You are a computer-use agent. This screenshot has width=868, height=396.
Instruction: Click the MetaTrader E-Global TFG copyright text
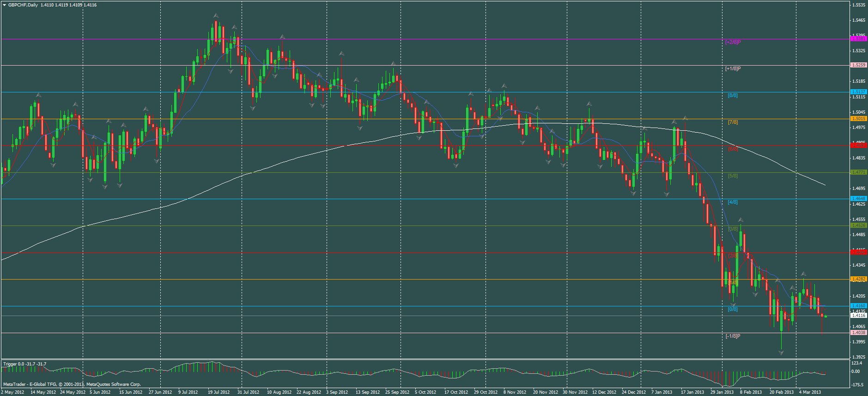click(x=72, y=384)
